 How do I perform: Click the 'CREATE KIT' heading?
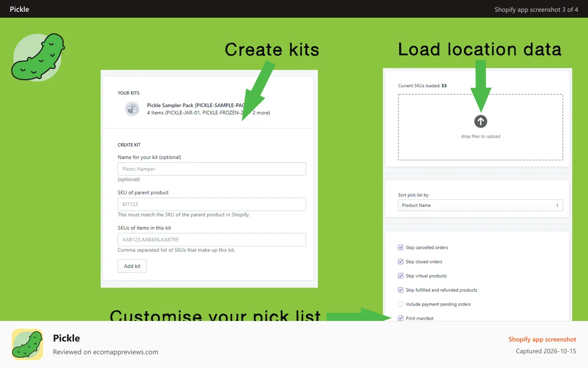click(x=129, y=145)
